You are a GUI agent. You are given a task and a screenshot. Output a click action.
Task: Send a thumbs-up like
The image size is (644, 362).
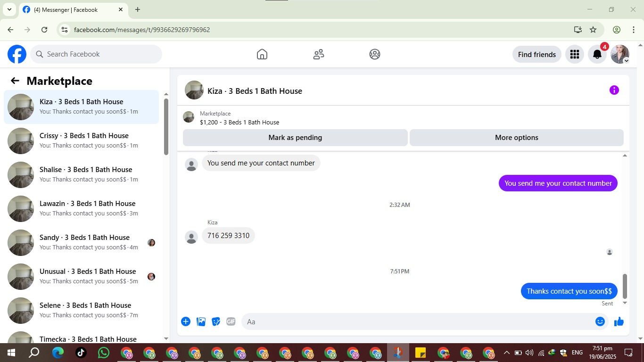click(619, 321)
